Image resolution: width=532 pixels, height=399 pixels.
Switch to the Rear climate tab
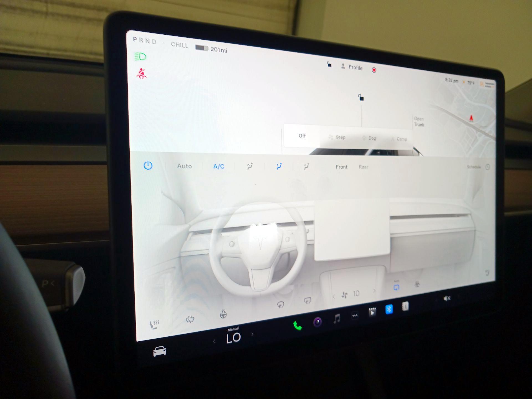coord(364,167)
